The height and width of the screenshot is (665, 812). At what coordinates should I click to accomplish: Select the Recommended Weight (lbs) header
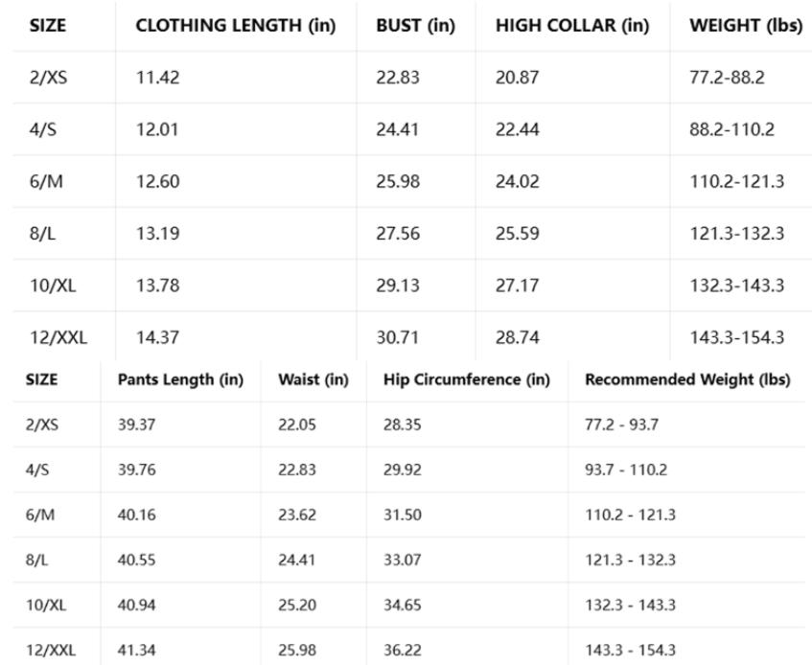click(x=687, y=379)
